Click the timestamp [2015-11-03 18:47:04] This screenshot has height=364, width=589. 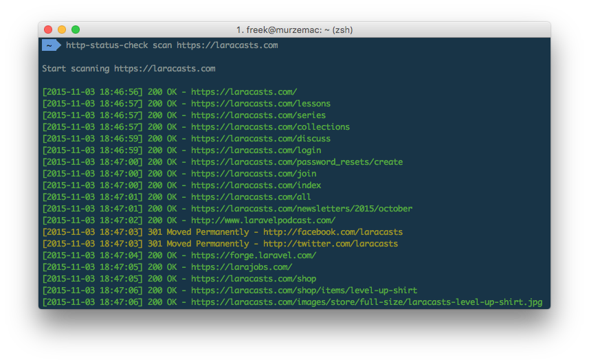tap(92, 255)
